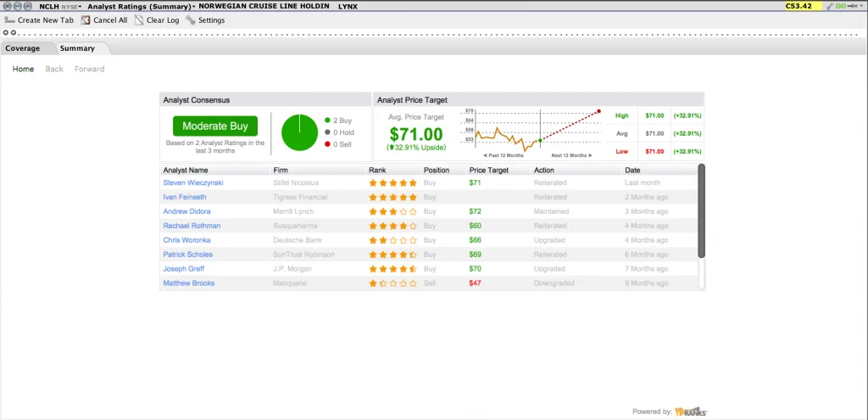Click Rachael Rothman's four-star rank icons
Image resolution: width=868 pixels, height=420 pixels.
point(393,226)
